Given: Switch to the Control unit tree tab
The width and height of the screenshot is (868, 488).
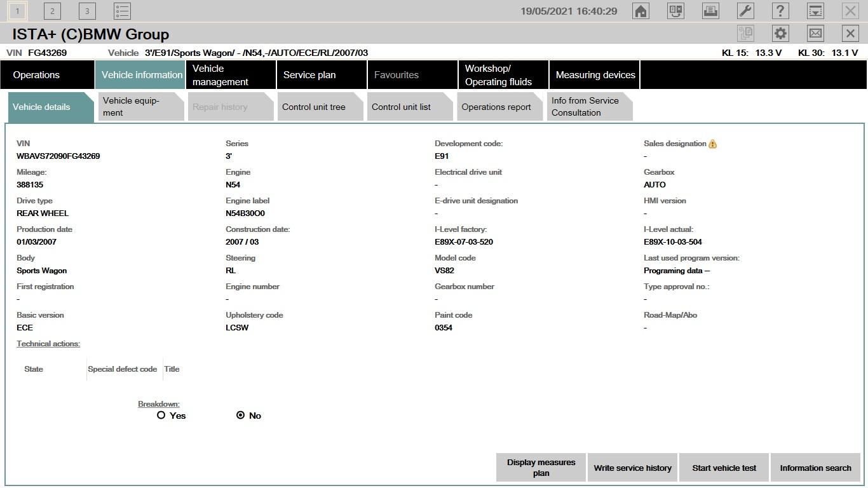Looking at the screenshot, I should coord(314,107).
